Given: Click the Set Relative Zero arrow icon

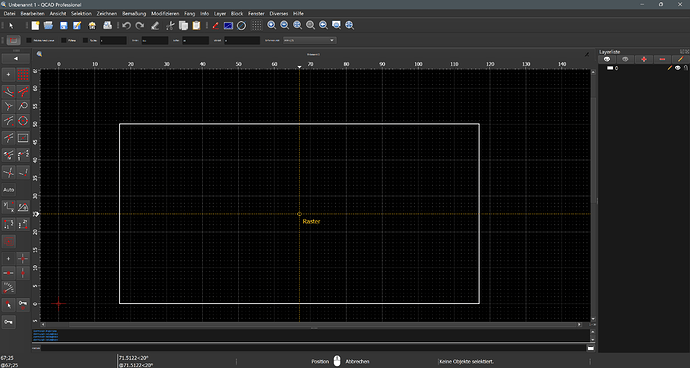Looking at the screenshot, I should [x=9, y=304].
